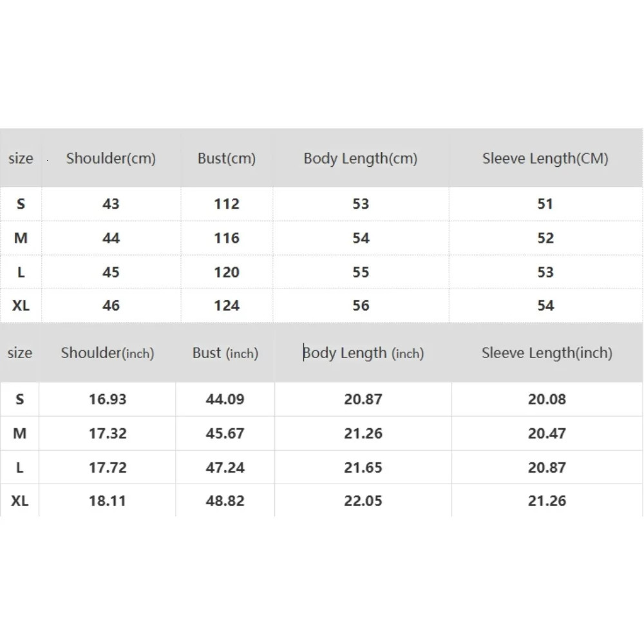Click the Sleeve Length(inch) column header
The height and width of the screenshot is (644, 644).
[547, 353]
